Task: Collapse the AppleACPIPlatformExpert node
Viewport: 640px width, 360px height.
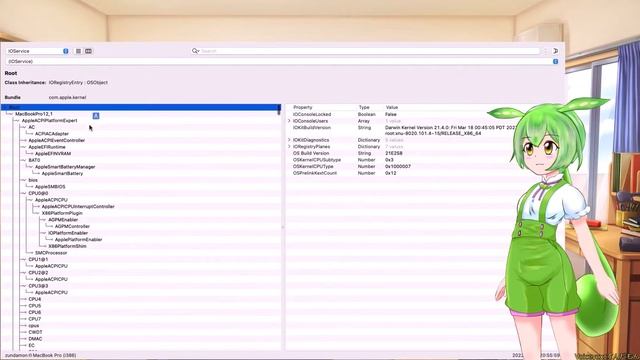Action: (x=17, y=120)
